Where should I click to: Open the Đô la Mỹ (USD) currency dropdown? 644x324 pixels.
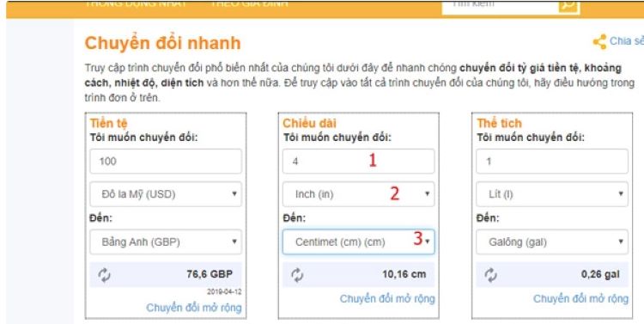pos(166,194)
